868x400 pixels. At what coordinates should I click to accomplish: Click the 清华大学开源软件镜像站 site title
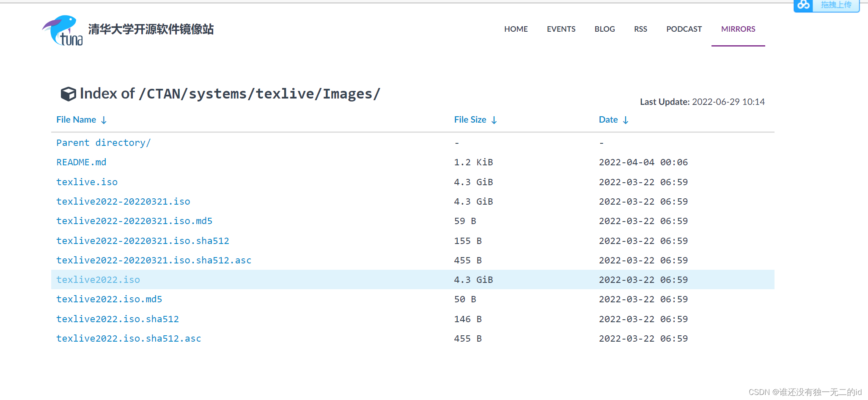151,29
